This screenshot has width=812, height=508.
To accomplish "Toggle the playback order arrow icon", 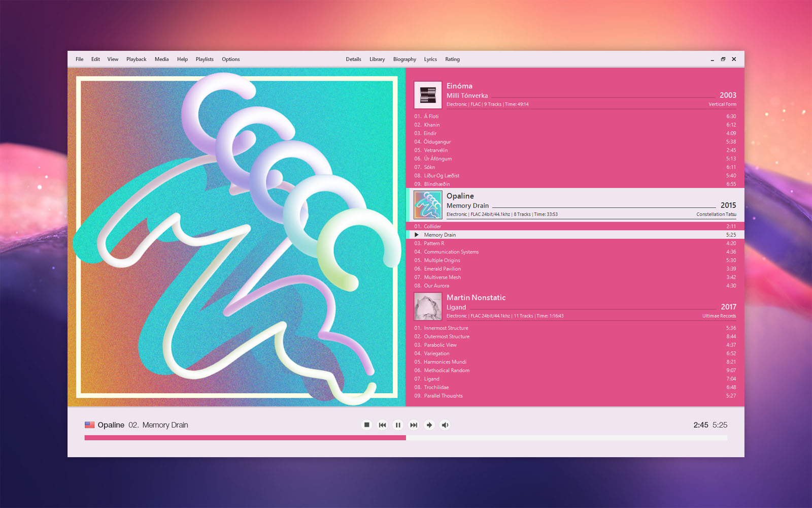I will (429, 425).
